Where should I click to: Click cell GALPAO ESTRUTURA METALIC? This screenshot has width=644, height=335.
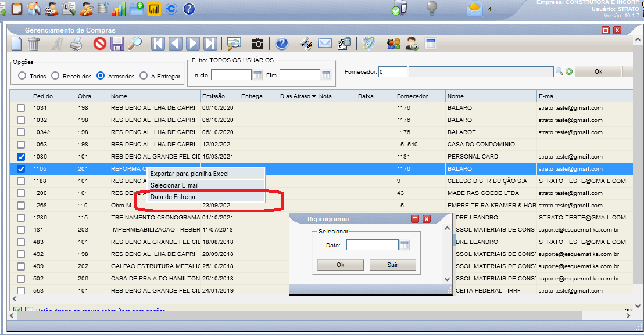tap(155, 266)
